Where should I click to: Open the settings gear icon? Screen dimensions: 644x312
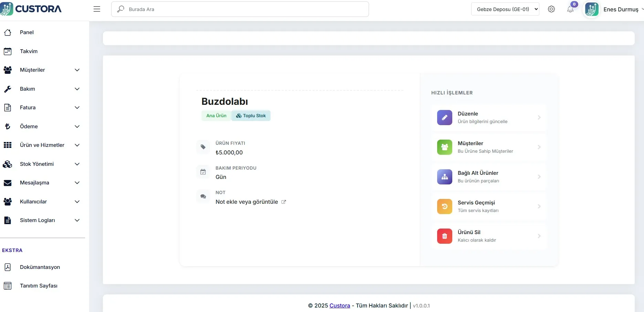pyautogui.click(x=551, y=9)
